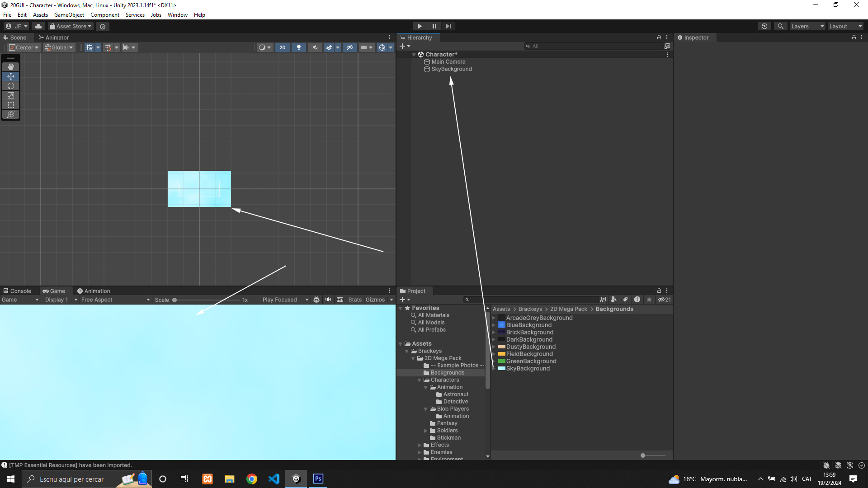Toggle scene lighting bulb
This screenshot has width=868, height=488.
pyautogui.click(x=299, y=47)
